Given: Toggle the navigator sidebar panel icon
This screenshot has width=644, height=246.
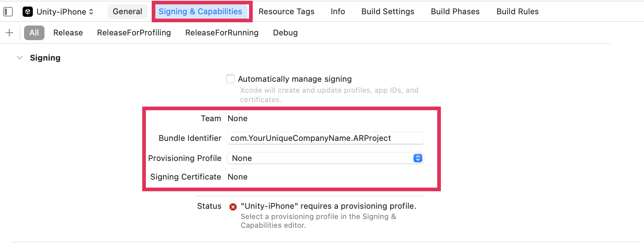Looking at the screenshot, I should click(x=8, y=12).
